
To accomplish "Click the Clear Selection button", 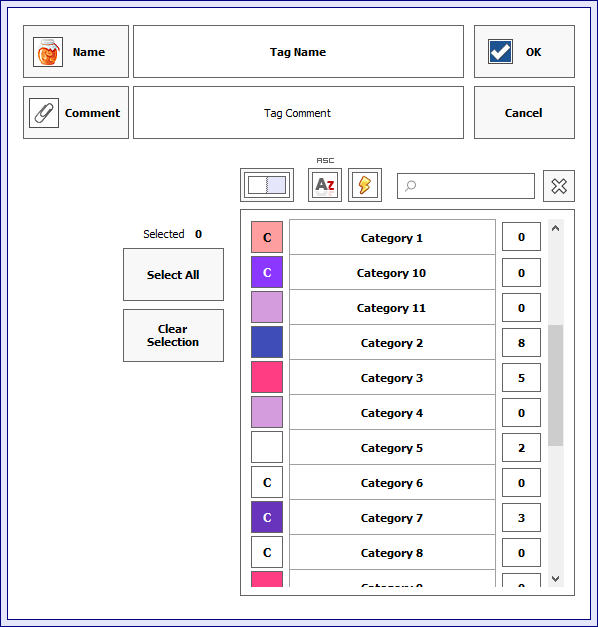I will click(x=173, y=335).
